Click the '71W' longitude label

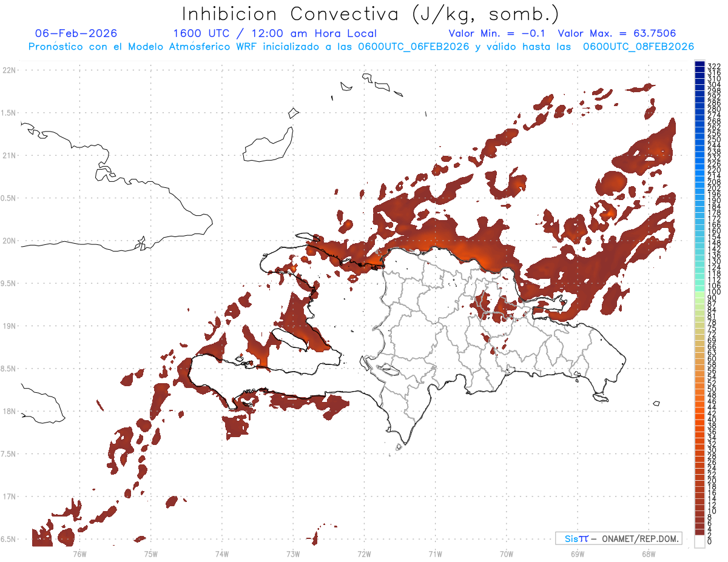tap(435, 554)
